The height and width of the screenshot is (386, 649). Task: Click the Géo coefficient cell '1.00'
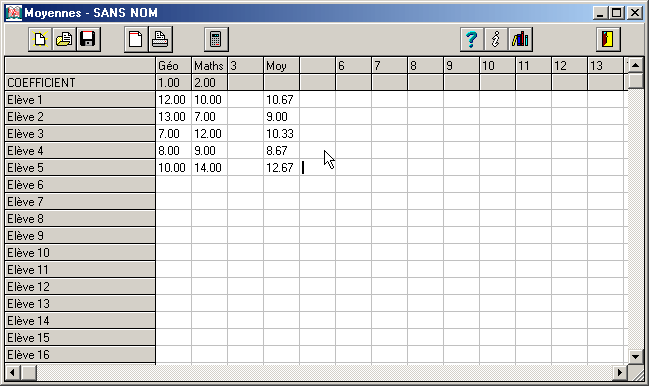(173, 83)
